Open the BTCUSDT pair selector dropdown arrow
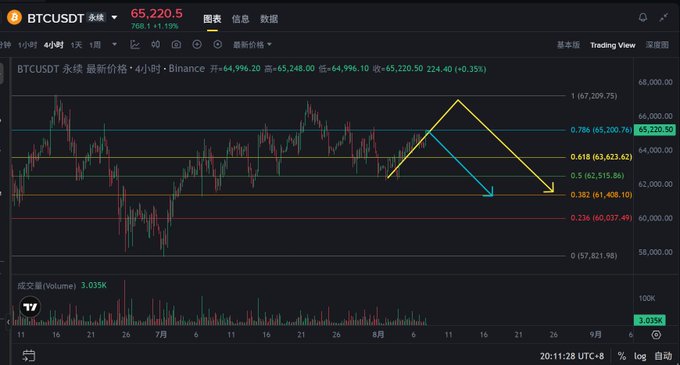 [114, 18]
